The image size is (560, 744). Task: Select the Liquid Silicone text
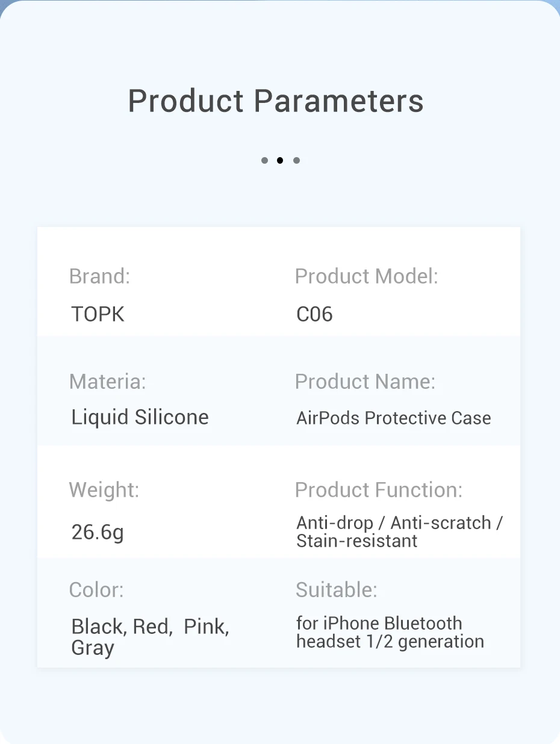pos(140,417)
